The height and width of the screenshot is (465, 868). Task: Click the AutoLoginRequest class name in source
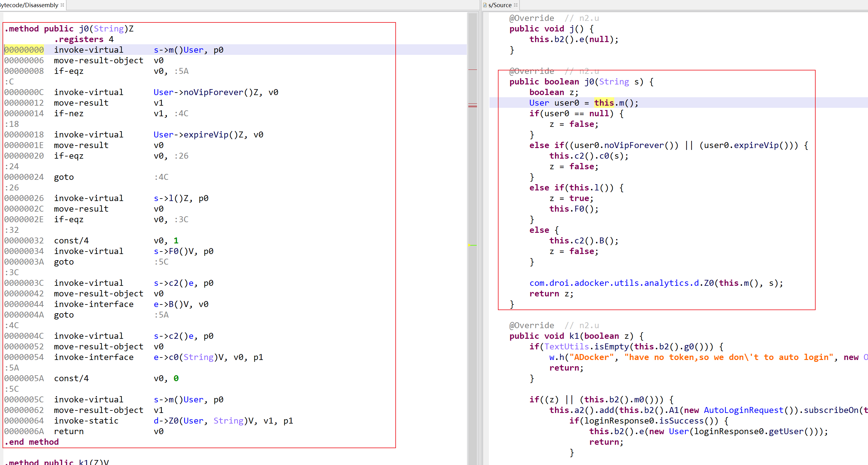pos(743,410)
